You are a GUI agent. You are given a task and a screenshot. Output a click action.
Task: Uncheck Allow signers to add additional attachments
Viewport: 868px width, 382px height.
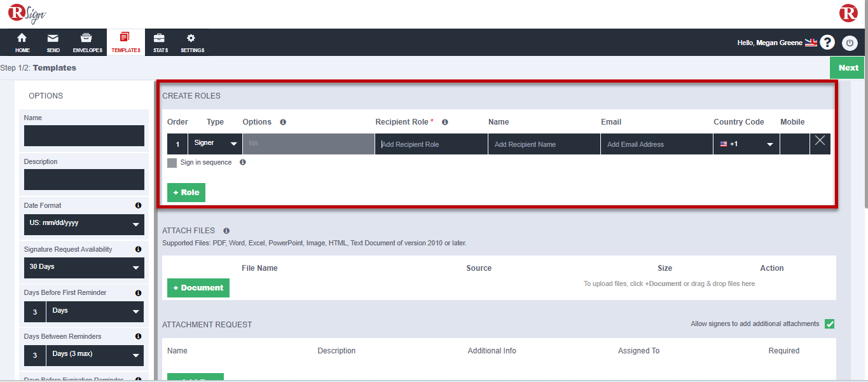click(x=829, y=324)
